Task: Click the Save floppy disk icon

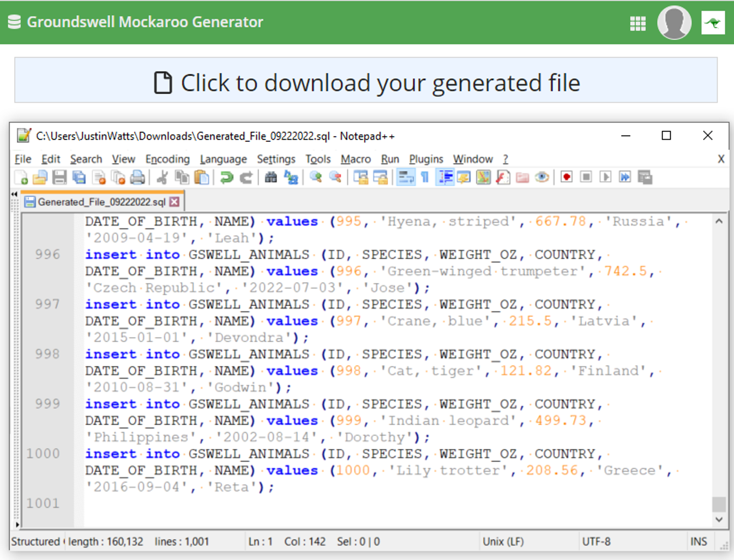Action: (x=60, y=177)
